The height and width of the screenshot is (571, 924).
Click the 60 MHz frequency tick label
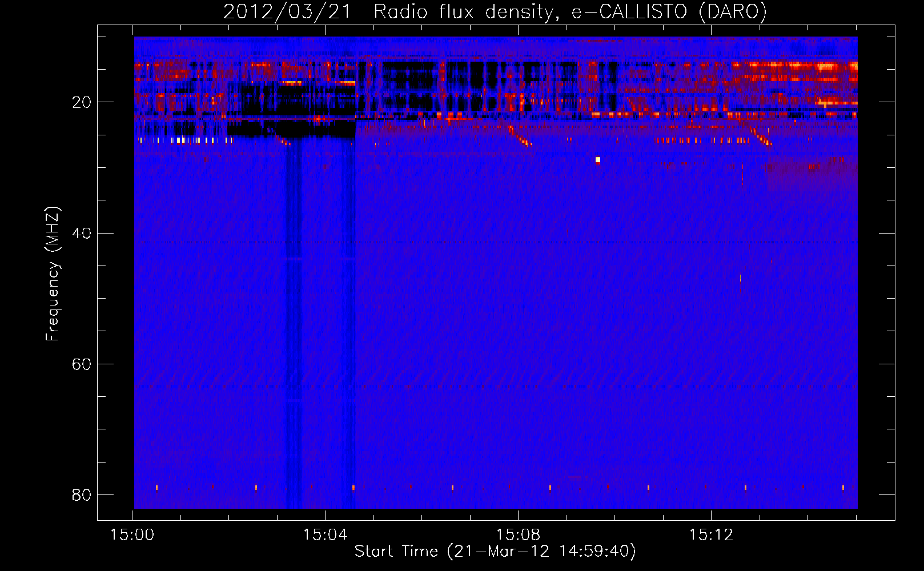point(82,364)
